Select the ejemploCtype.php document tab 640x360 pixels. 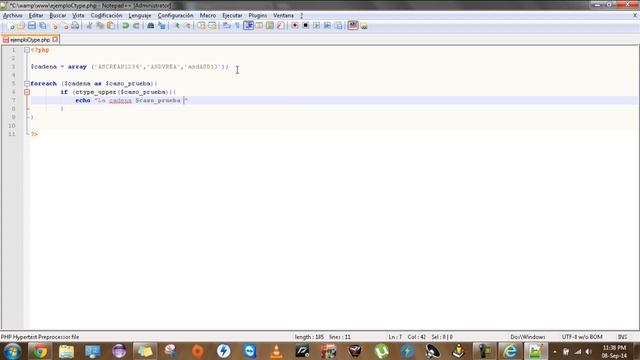(29, 40)
